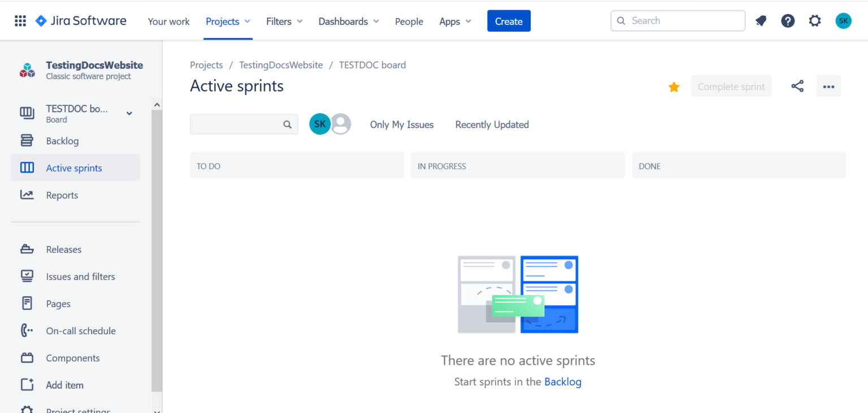Open the Backlog from the sidebar
This screenshot has height=413, width=868.
tap(62, 140)
